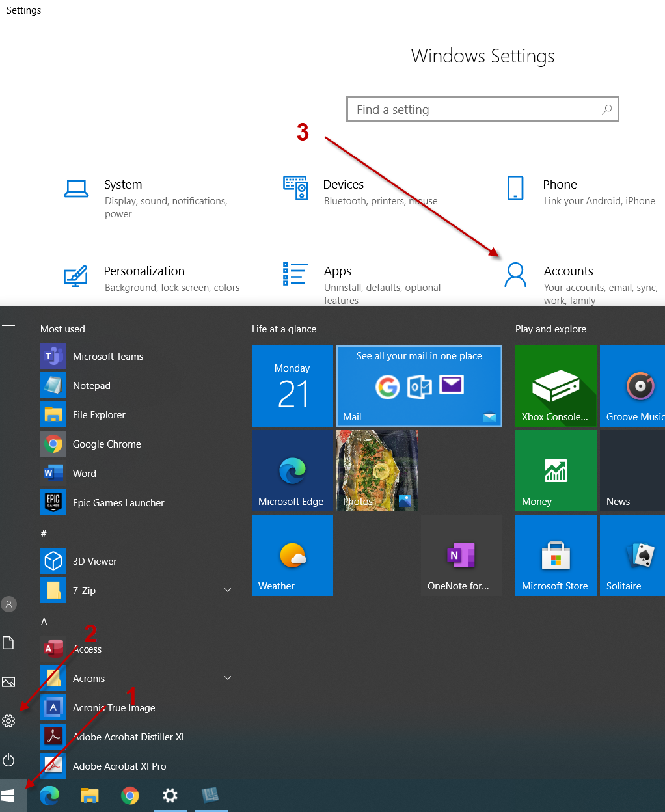Open the user account icon in Start sidebar

pos(8,604)
